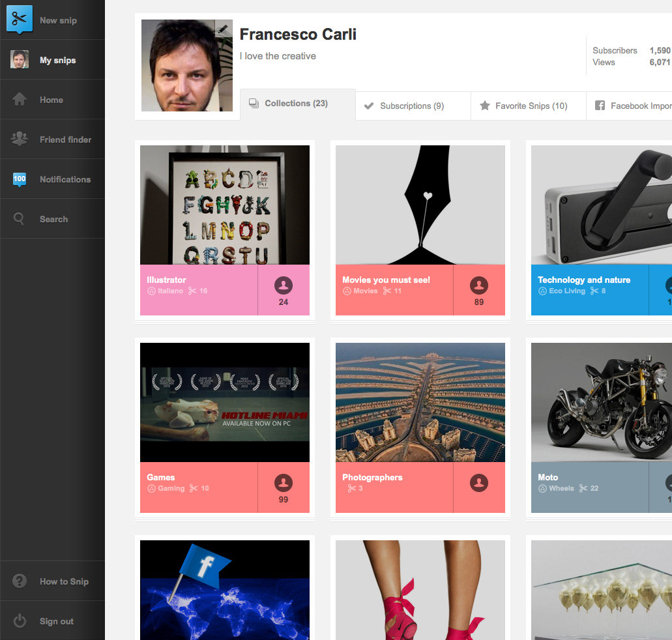This screenshot has height=640, width=672.
Task: Click Wheels category icon on Moto card
Action: (542, 489)
